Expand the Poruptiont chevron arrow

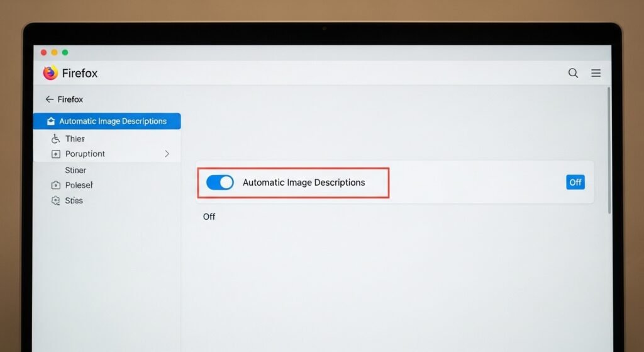tap(167, 154)
